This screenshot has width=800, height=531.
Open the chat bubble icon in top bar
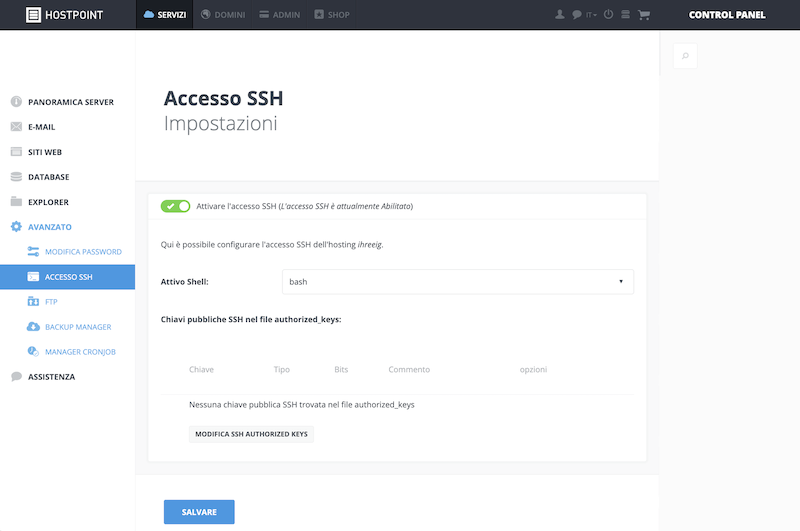tap(577, 15)
